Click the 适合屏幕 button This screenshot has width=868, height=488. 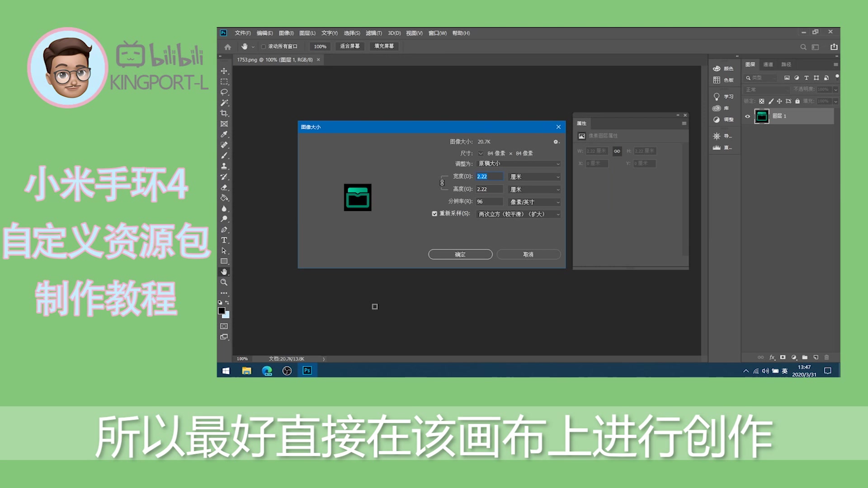click(350, 46)
